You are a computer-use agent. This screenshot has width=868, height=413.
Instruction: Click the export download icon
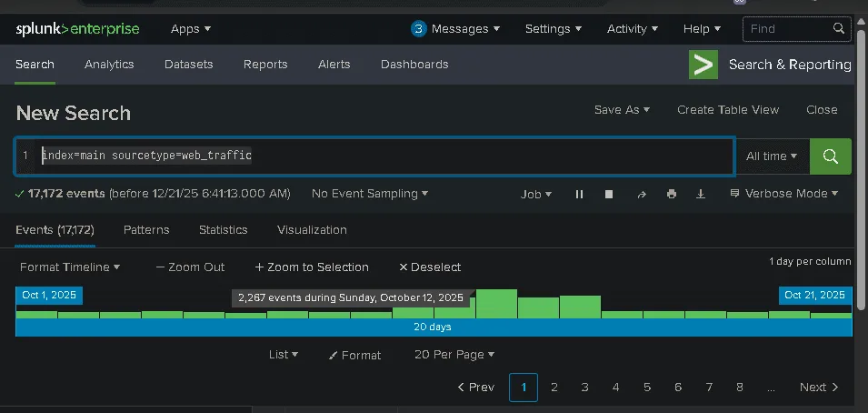pyautogui.click(x=701, y=194)
